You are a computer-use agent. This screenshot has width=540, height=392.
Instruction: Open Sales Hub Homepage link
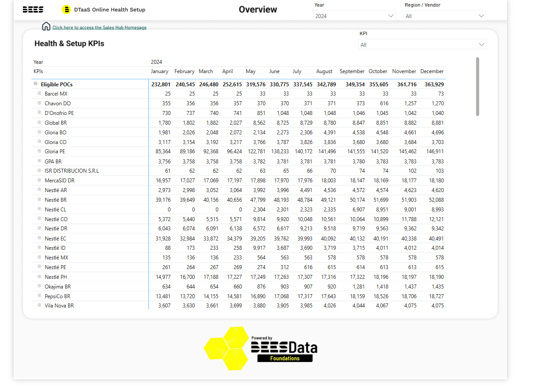(x=100, y=27)
